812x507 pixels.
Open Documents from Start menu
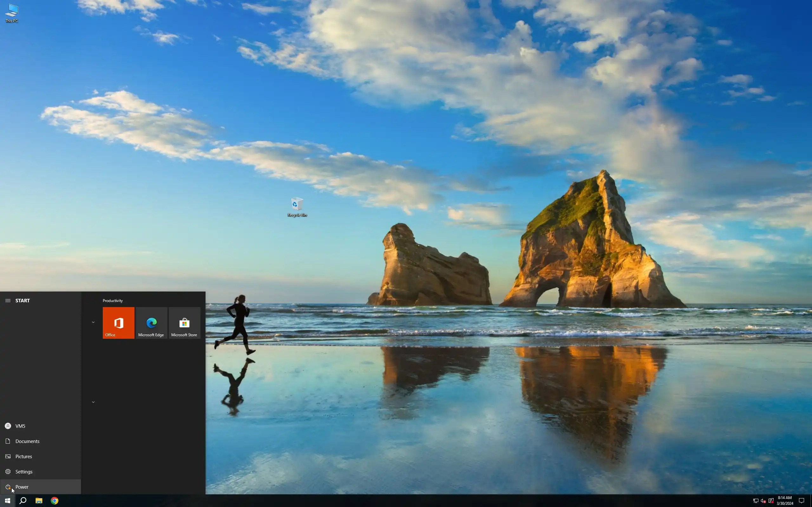click(27, 441)
